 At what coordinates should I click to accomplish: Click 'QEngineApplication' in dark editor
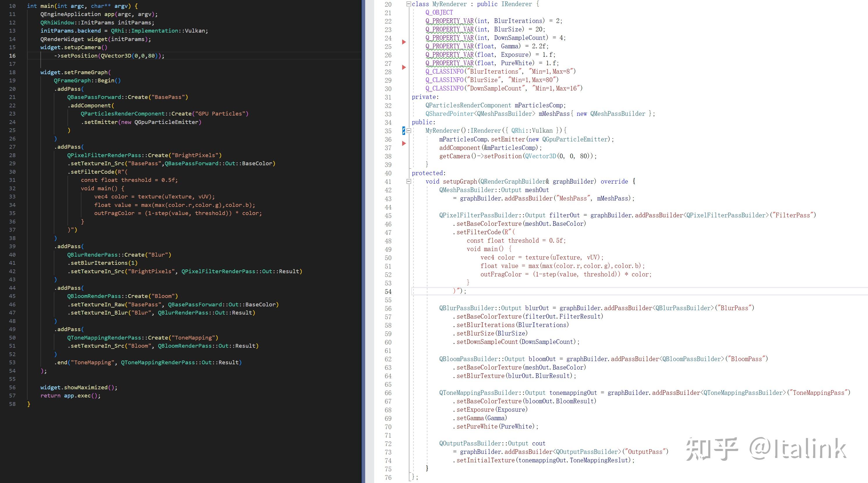[x=70, y=14]
